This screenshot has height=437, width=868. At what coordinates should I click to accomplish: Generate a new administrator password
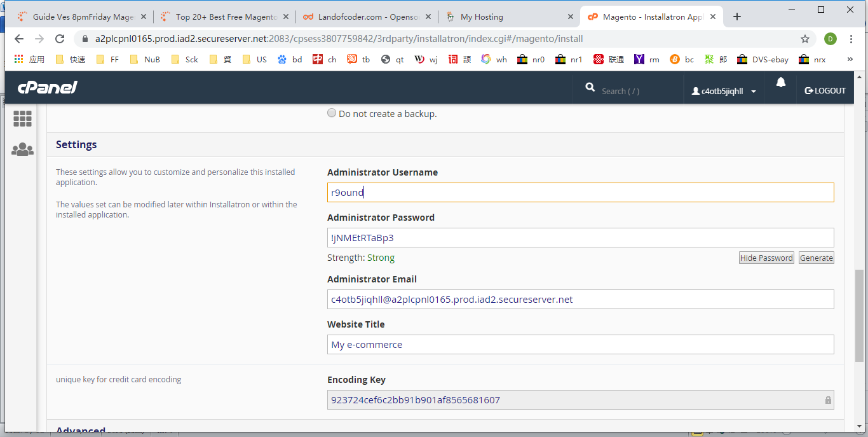click(817, 258)
